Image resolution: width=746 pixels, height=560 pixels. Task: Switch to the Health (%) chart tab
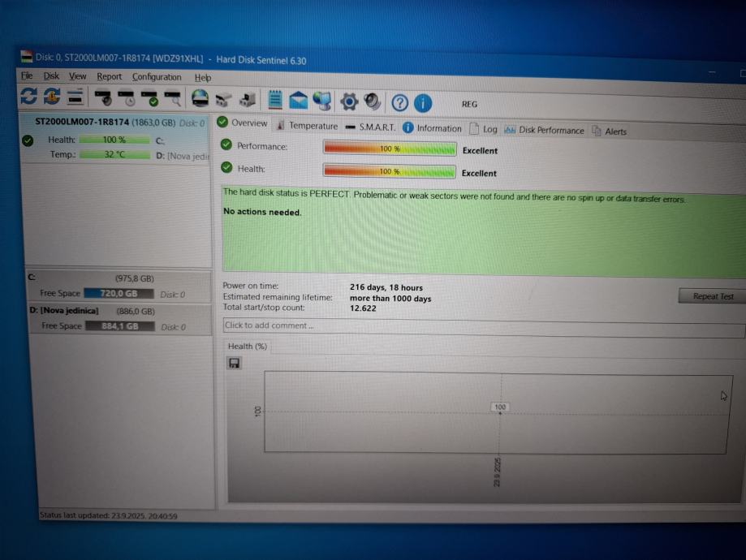[x=247, y=347]
